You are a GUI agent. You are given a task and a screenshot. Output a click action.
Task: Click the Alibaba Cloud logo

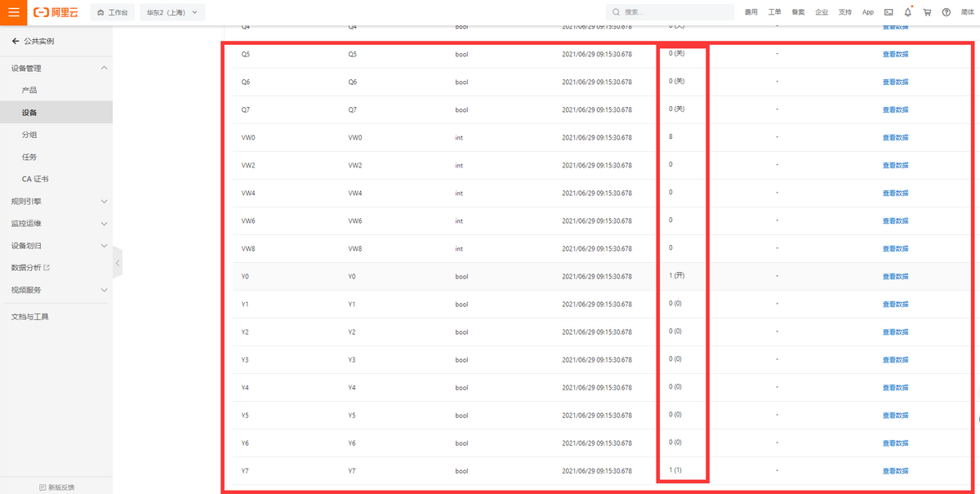pyautogui.click(x=56, y=12)
